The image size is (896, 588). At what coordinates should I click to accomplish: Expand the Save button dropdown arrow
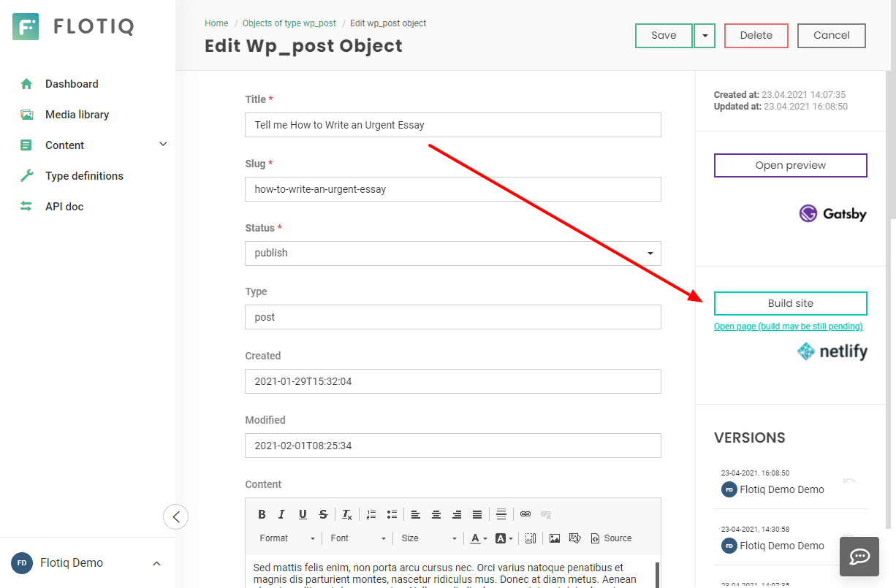coord(705,35)
